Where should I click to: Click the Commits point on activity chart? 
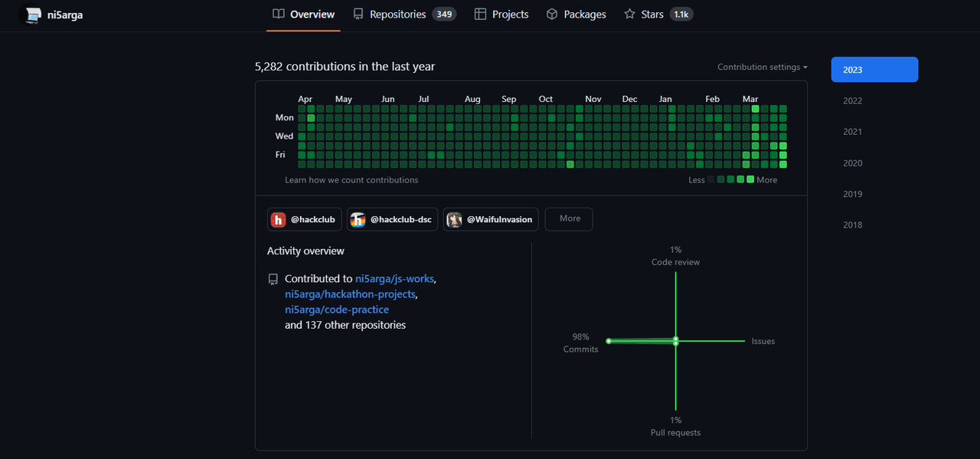click(609, 341)
